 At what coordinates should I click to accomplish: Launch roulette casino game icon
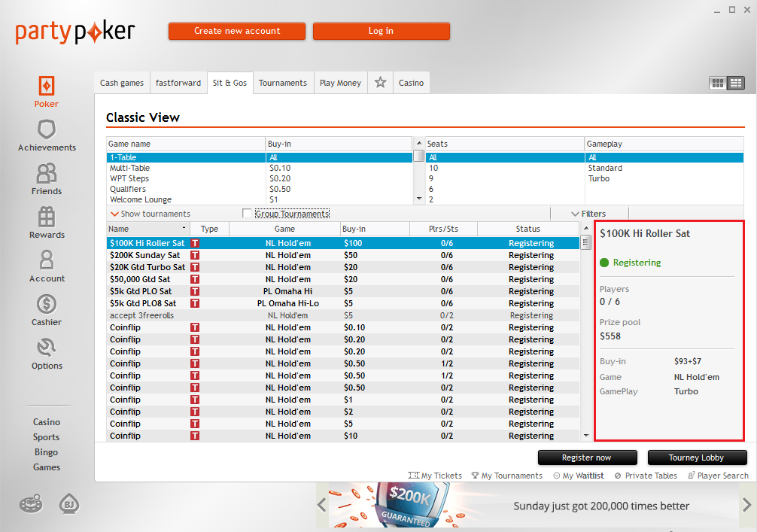coord(31,503)
